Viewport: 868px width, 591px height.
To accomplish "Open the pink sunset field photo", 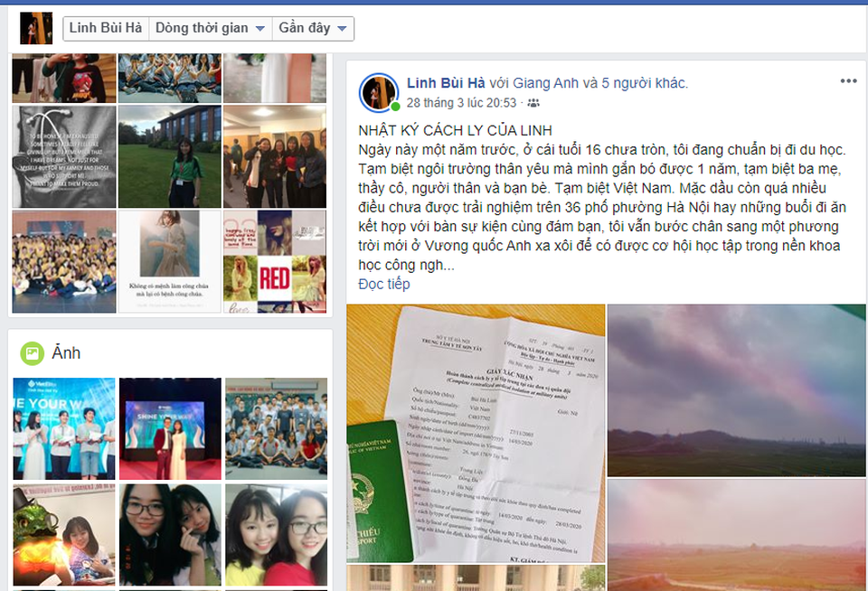I will (736, 534).
